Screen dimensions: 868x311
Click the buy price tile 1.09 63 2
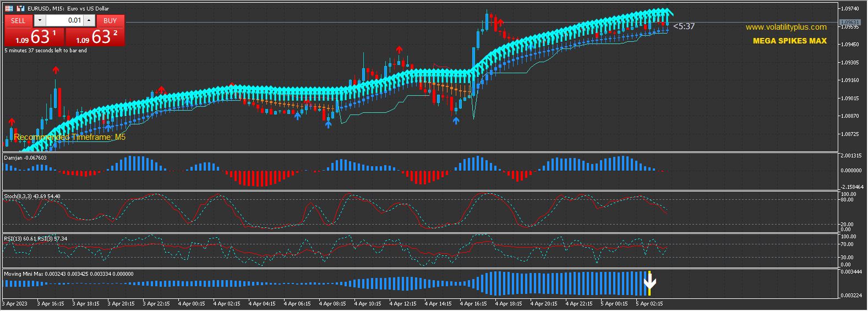pos(95,36)
